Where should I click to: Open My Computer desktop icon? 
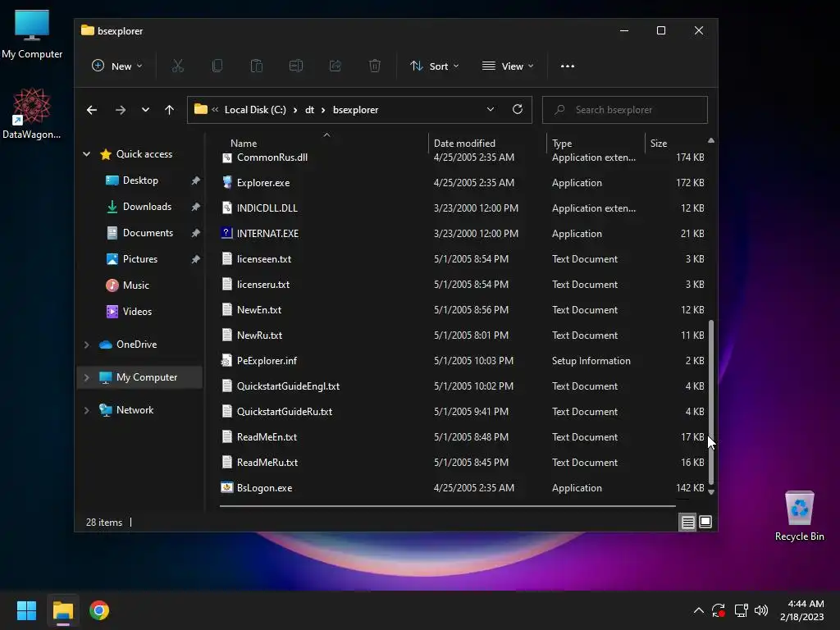pos(32,34)
